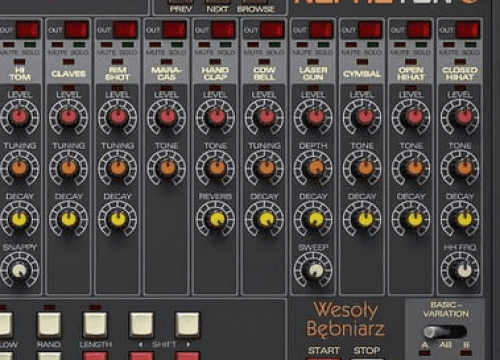Image resolution: width=500 pixels, height=360 pixels.
Task: Solo the Maracas channel
Action: pyautogui.click(x=177, y=45)
